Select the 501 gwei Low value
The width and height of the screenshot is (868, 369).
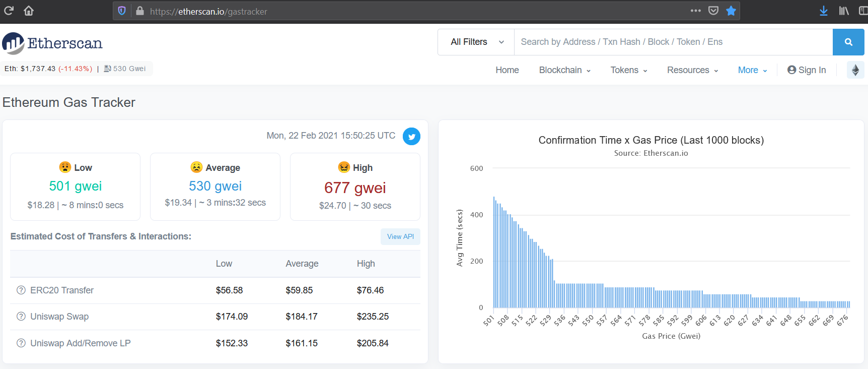point(76,186)
